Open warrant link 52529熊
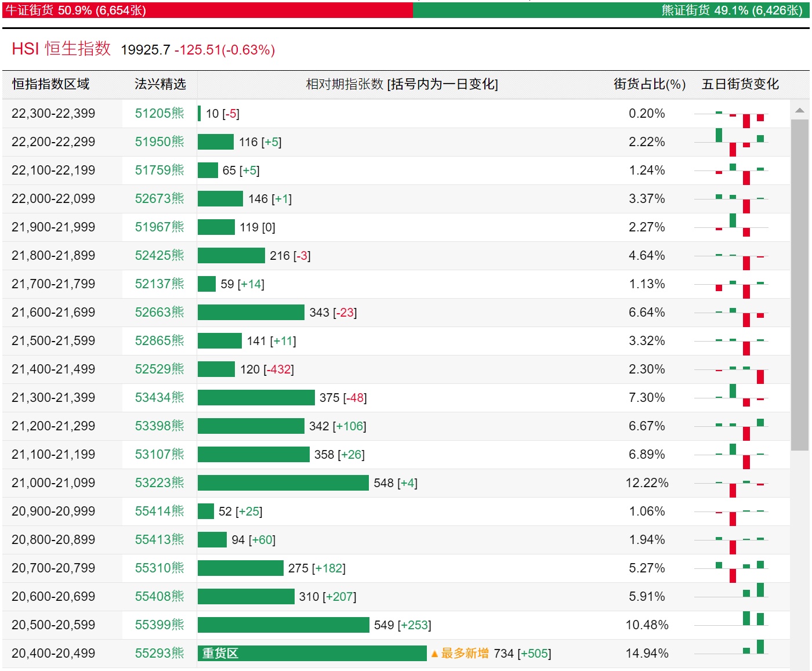Viewport: 812px width, 671px height. tap(159, 369)
